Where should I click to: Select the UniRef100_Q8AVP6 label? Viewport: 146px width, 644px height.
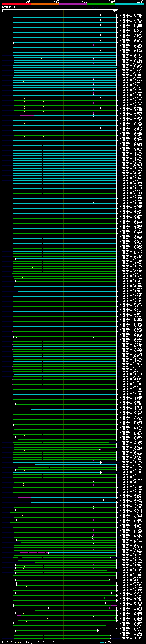pyautogui.click(x=131, y=173)
